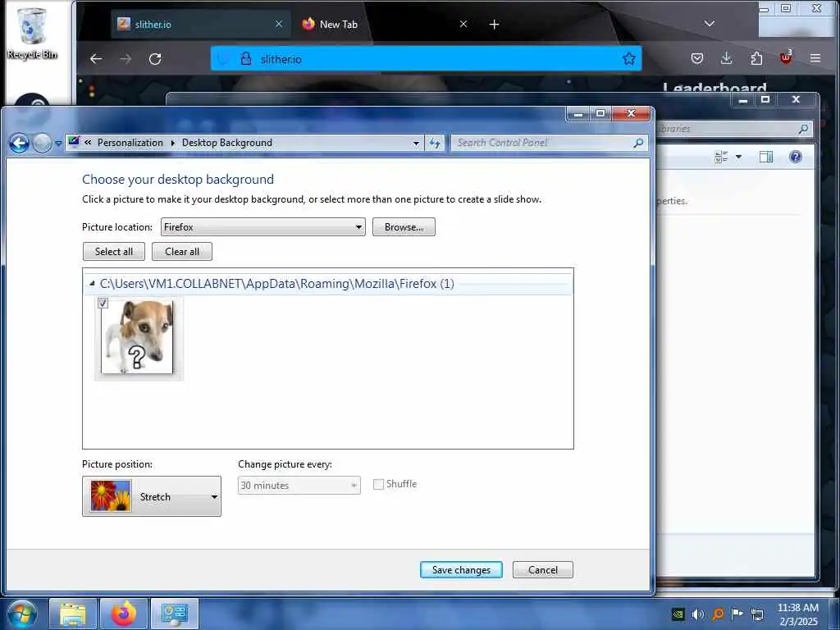Click Desktop Background breadcrumb
840x630 pixels.
[227, 143]
